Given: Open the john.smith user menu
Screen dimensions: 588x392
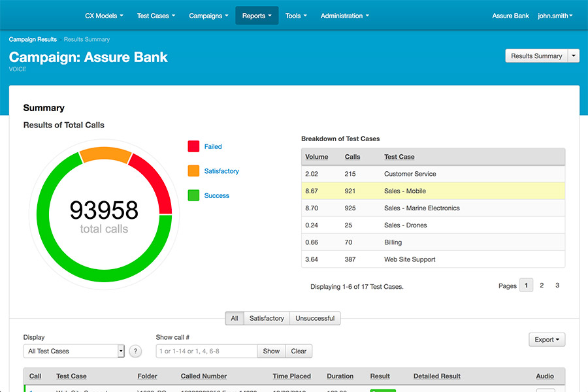Looking at the screenshot, I should [x=555, y=16].
